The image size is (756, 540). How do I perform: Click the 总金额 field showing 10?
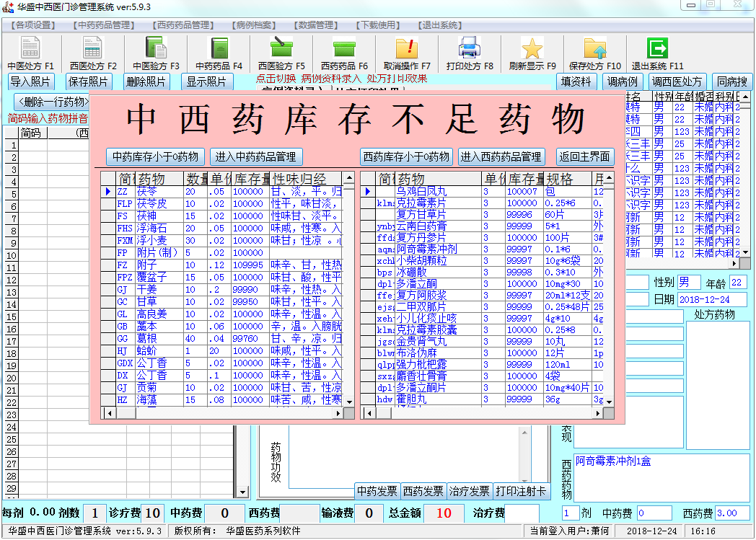[444, 513]
